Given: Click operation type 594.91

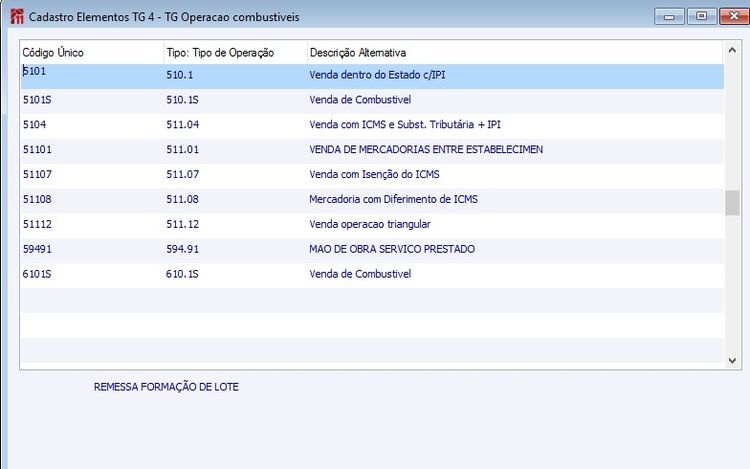Looking at the screenshot, I should pyautogui.click(x=182, y=249).
